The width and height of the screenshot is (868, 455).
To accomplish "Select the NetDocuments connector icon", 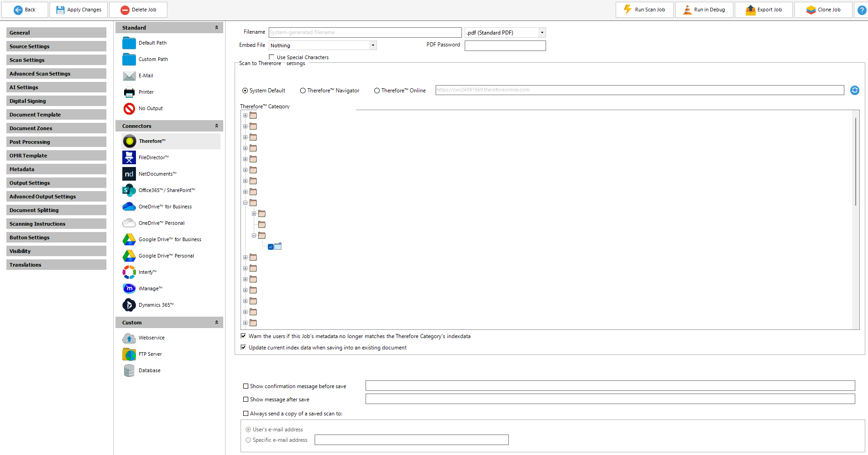I will tap(129, 174).
